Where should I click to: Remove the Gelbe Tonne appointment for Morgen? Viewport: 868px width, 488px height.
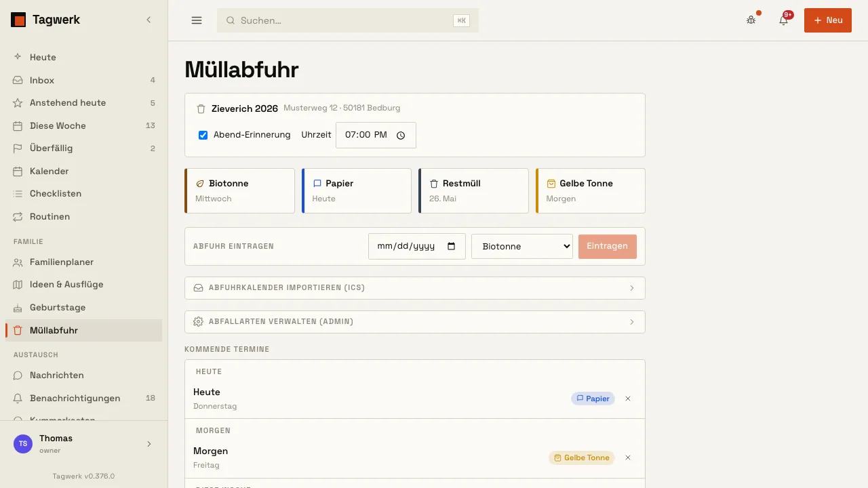pos(628,457)
